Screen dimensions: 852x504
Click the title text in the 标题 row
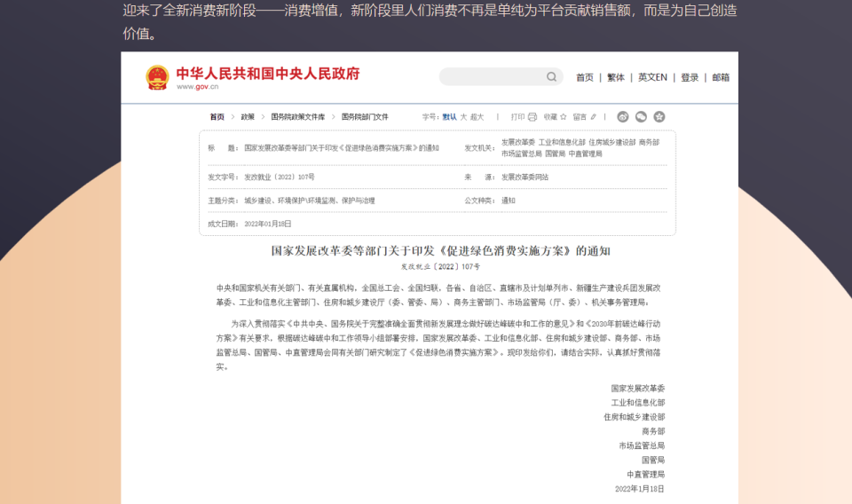pyautogui.click(x=341, y=147)
